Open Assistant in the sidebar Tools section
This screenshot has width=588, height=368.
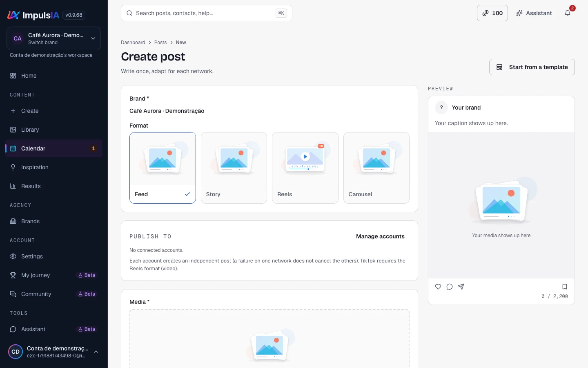coord(53,329)
